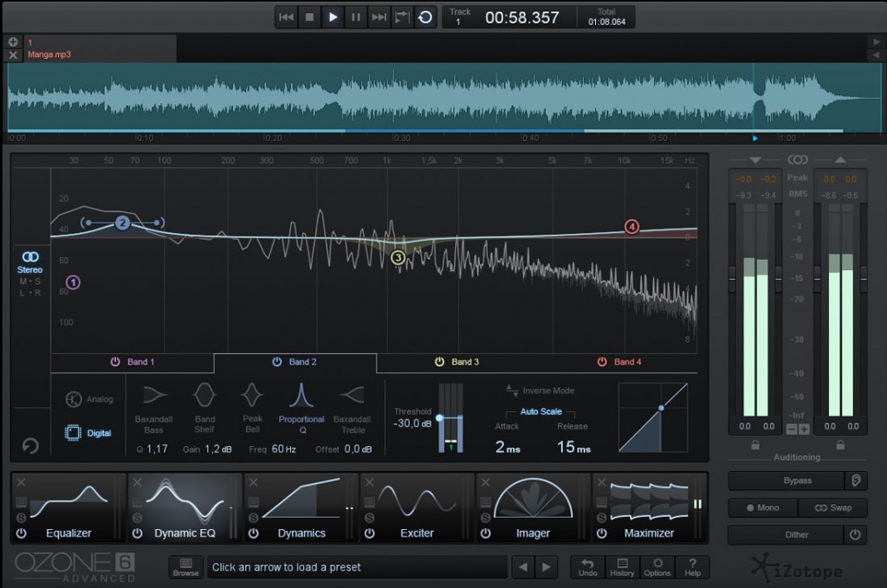
Task: Open the Band 1 tab
Action: point(133,362)
